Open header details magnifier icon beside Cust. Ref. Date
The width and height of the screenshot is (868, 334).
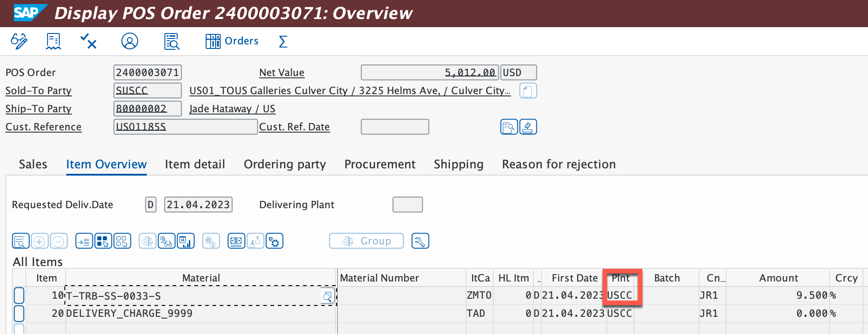pos(509,127)
